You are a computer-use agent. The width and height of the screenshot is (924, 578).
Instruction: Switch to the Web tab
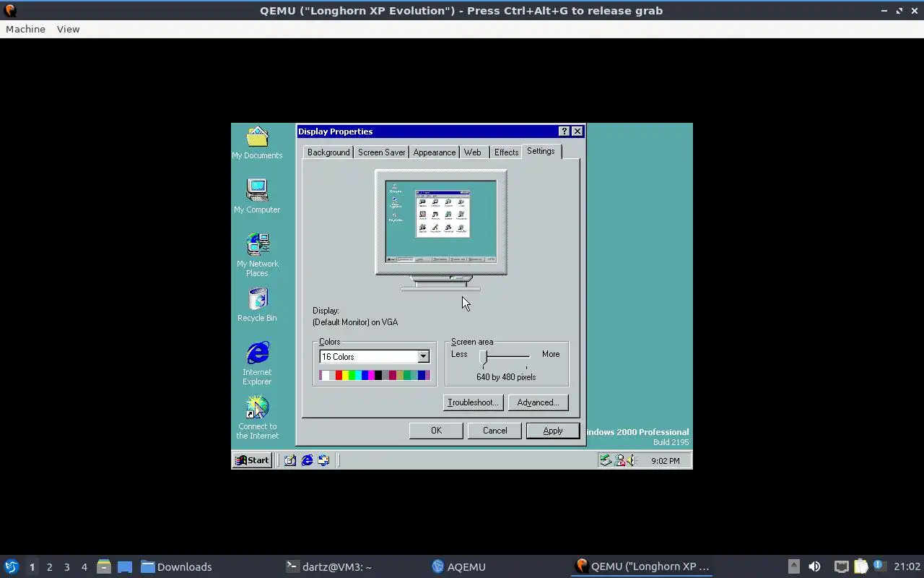tap(473, 152)
